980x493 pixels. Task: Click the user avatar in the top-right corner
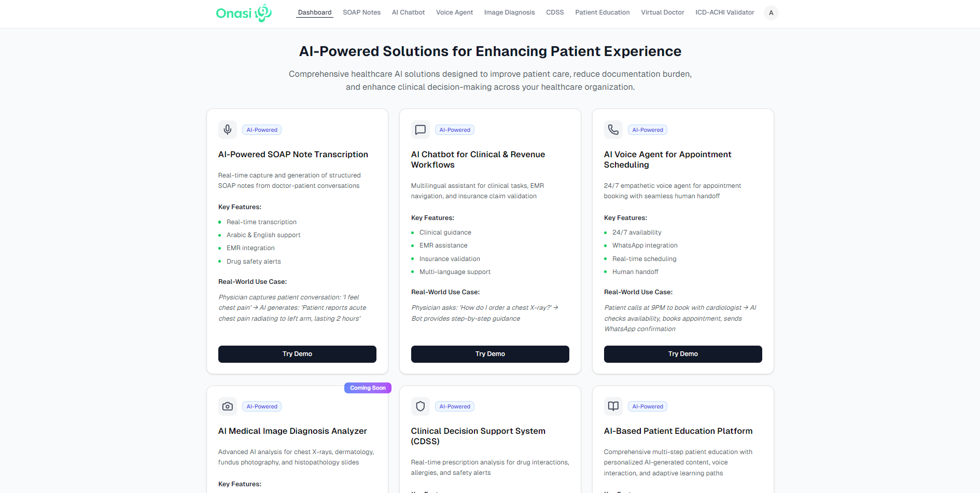click(771, 12)
